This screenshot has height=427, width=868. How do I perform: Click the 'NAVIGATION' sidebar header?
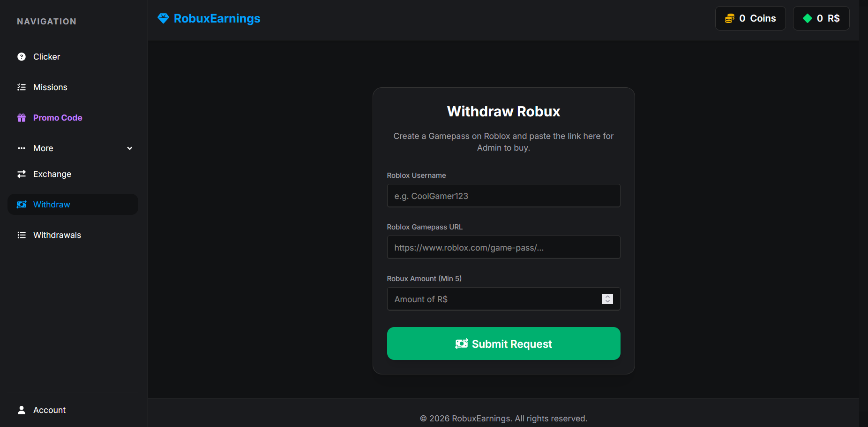click(x=47, y=22)
